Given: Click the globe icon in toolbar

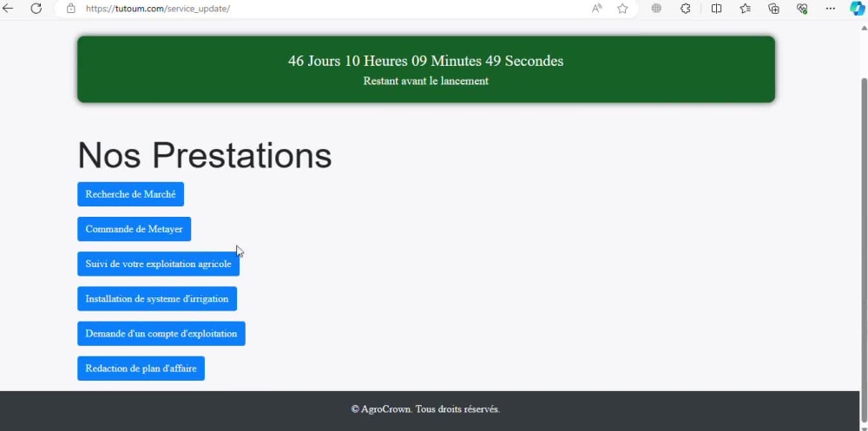Looking at the screenshot, I should (656, 9).
